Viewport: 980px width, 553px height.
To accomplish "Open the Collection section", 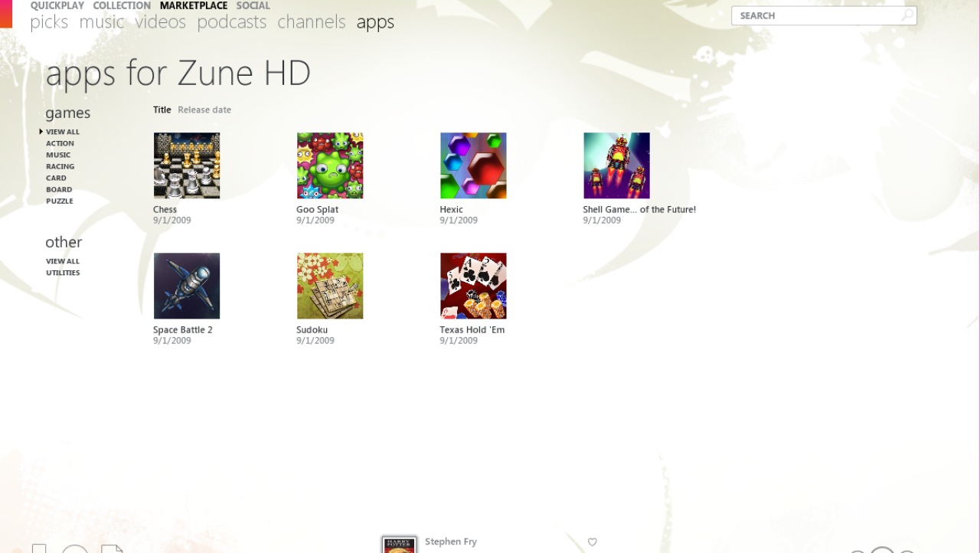I will pyautogui.click(x=122, y=5).
